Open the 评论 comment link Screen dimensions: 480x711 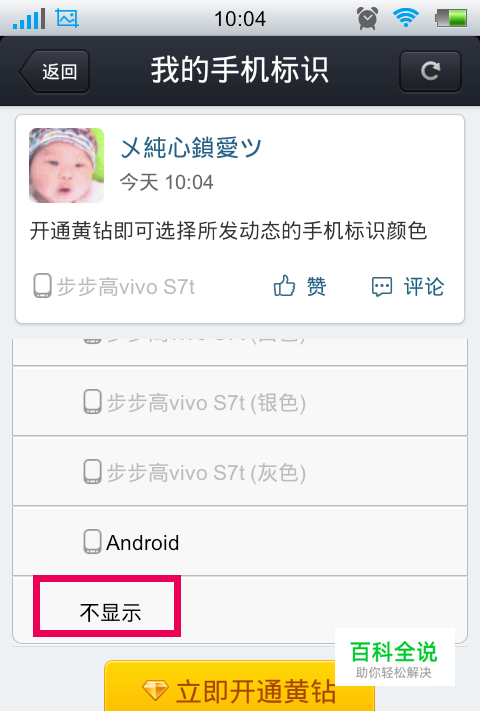pos(424,287)
